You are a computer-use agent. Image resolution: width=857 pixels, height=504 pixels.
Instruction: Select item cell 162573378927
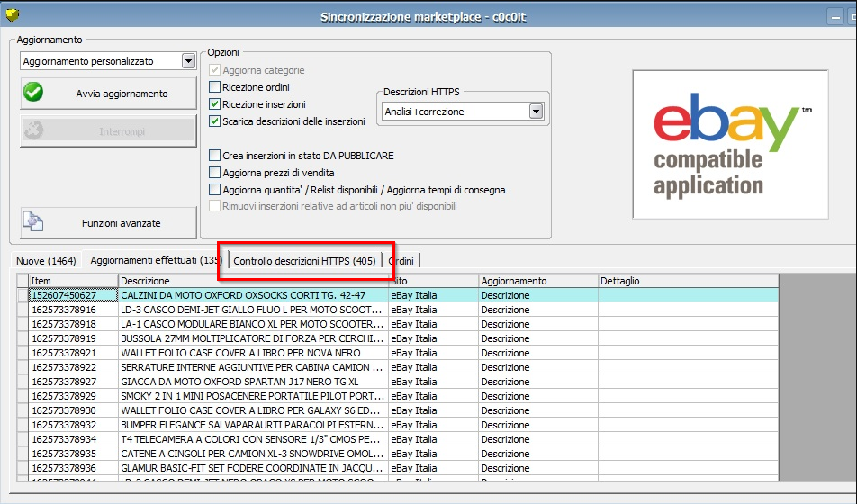pos(73,382)
